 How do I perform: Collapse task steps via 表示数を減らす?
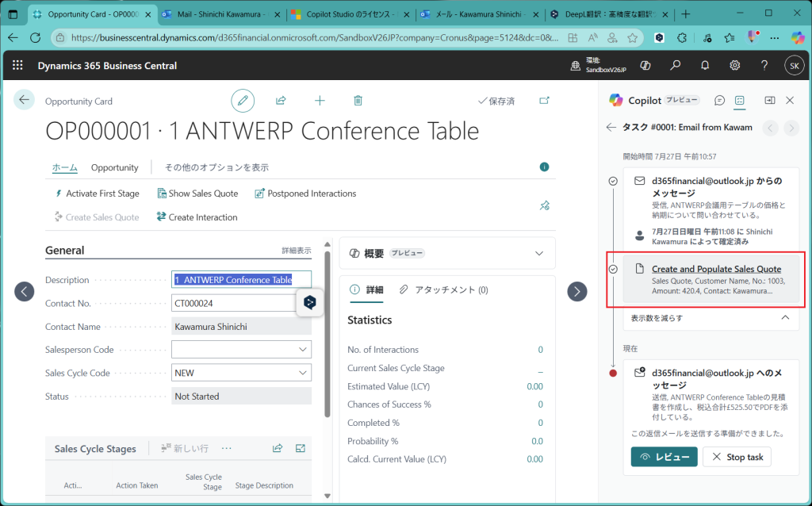coord(711,318)
